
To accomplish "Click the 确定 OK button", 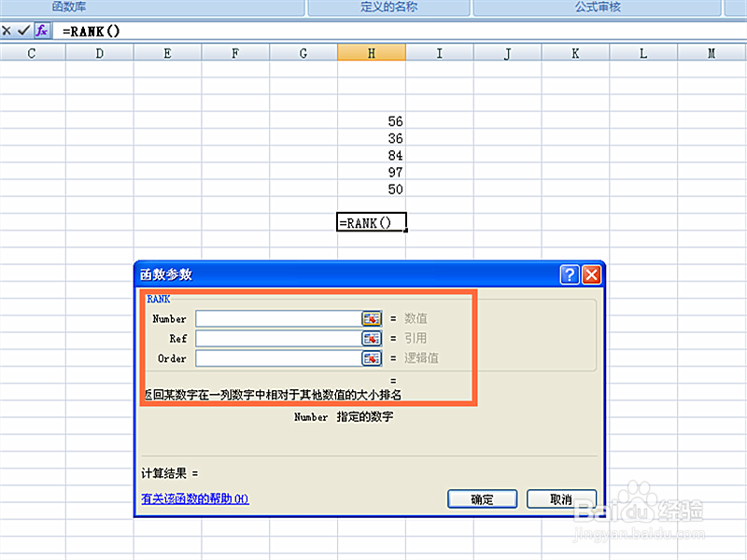I will point(482,499).
